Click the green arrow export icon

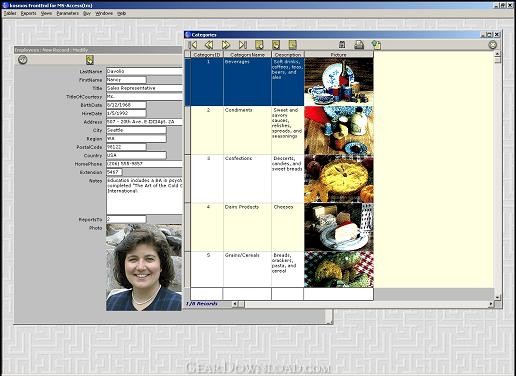click(376, 45)
